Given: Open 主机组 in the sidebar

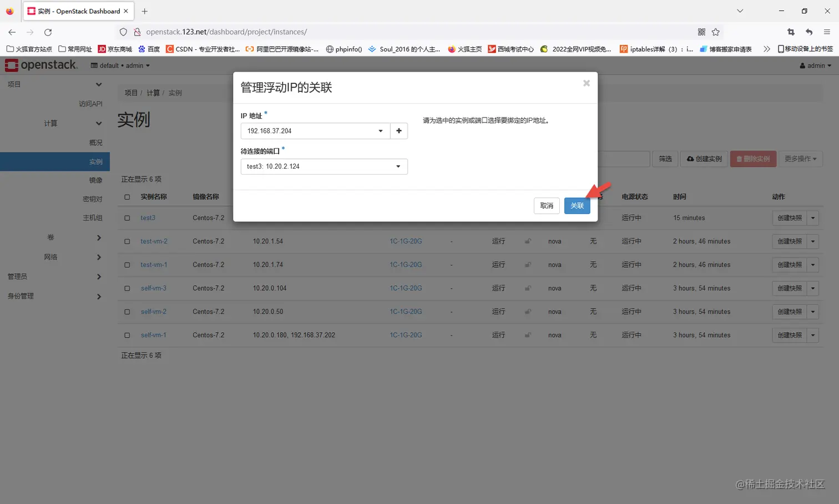Looking at the screenshot, I should pos(93,218).
